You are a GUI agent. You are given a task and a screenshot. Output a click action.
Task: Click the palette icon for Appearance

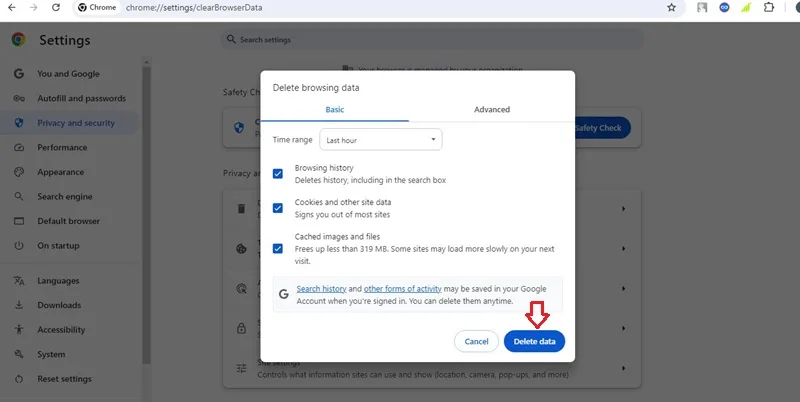[19, 172]
